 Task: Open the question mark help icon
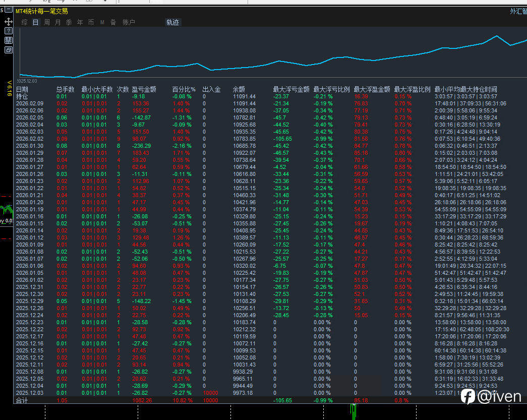click(8, 31)
